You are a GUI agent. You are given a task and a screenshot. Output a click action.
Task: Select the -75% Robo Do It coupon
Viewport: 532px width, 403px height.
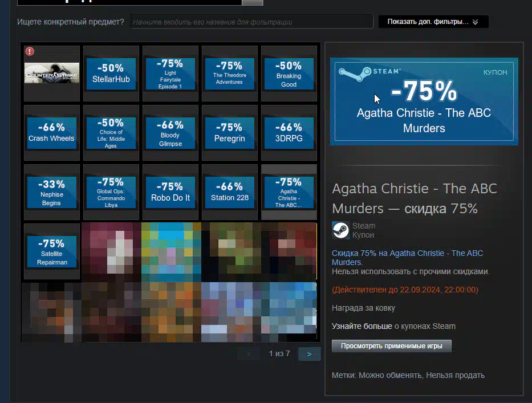(x=170, y=192)
